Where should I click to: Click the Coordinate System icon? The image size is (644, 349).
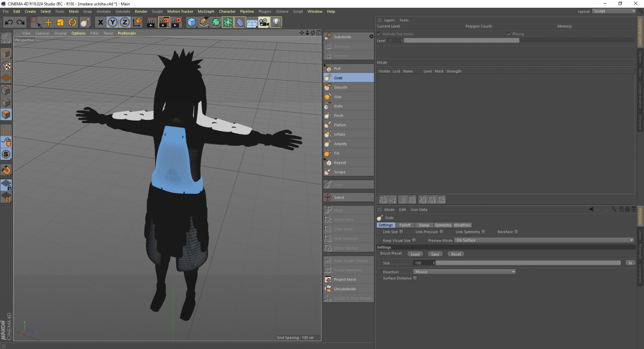137,22
